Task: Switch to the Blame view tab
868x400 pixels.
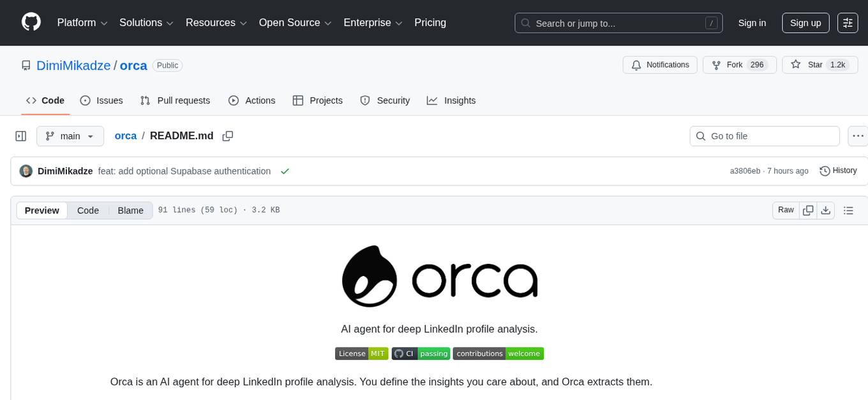Action: pyautogui.click(x=130, y=210)
